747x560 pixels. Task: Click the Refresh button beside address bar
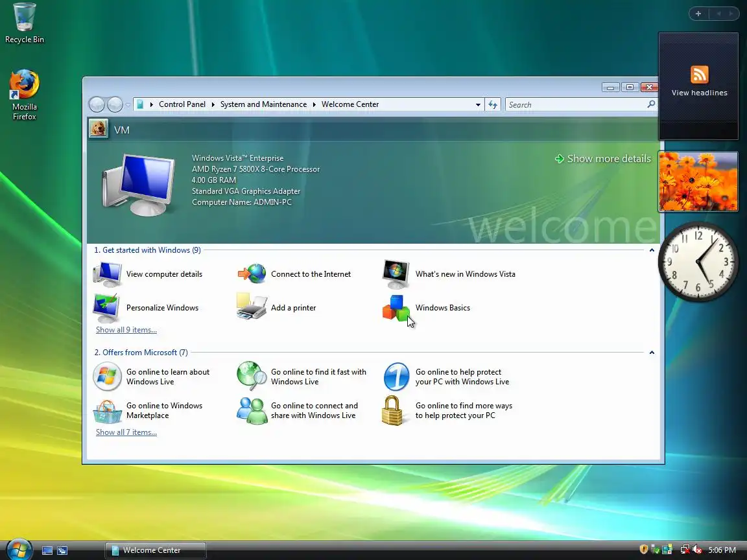pyautogui.click(x=493, y=104)
